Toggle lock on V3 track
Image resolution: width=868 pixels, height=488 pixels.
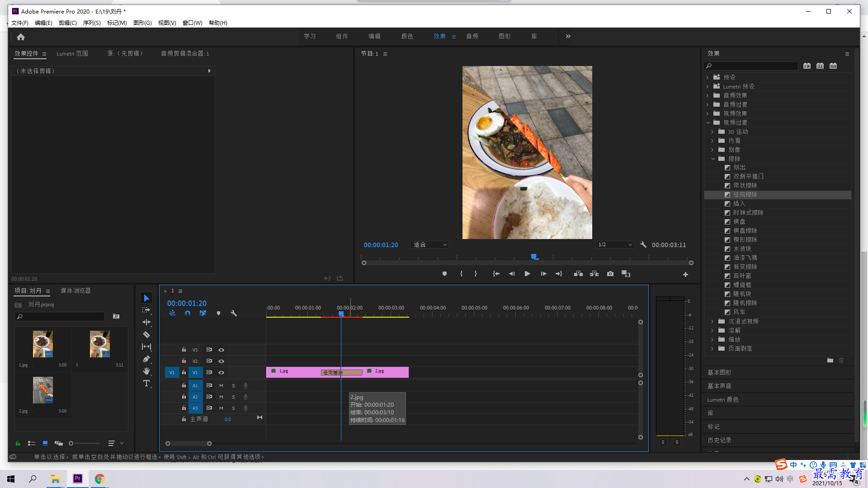click(184, 350)
